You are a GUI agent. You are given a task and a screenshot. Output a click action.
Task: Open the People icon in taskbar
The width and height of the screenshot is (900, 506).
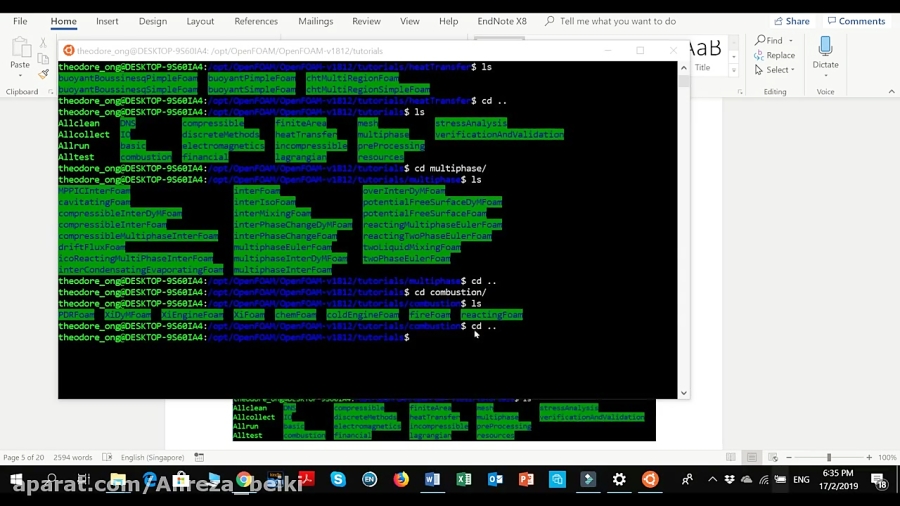[687, 480]
